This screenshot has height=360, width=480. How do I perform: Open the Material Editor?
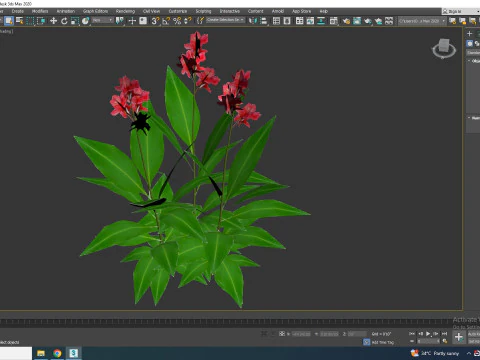pyautogui.click(x=333, y=21)
